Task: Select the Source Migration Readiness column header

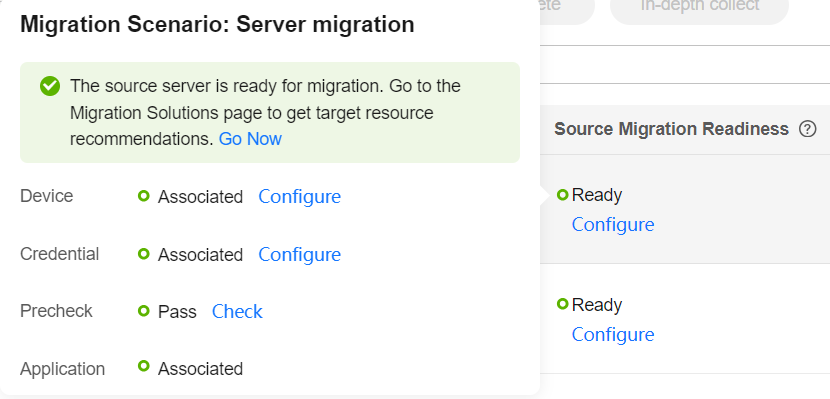Action: coord(671,129)
